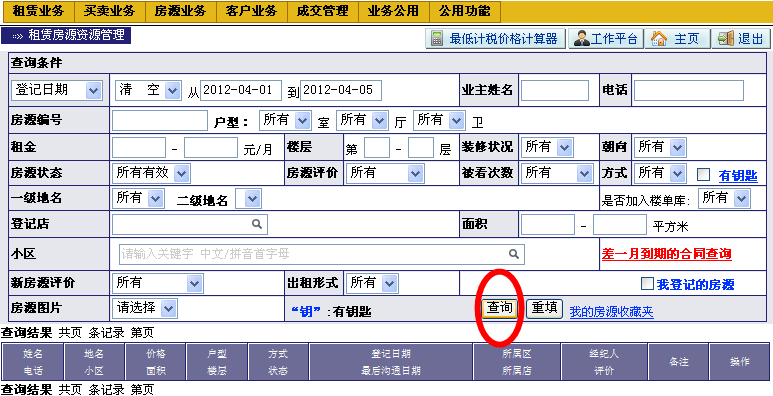The width and height of the screenshot is (773, 396).
Task: Click the start date field 2012-04-01
Action: 241,90
